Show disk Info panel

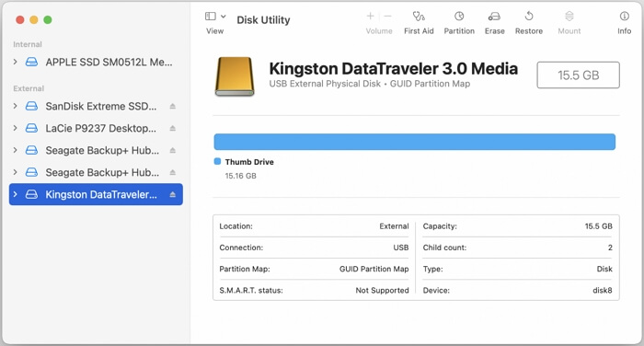tap(624, 23)
